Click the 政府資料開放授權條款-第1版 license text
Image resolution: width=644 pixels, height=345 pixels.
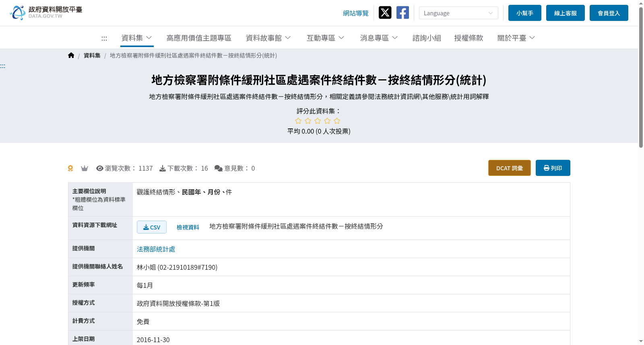pyautogui.click(x=178, y=304)
